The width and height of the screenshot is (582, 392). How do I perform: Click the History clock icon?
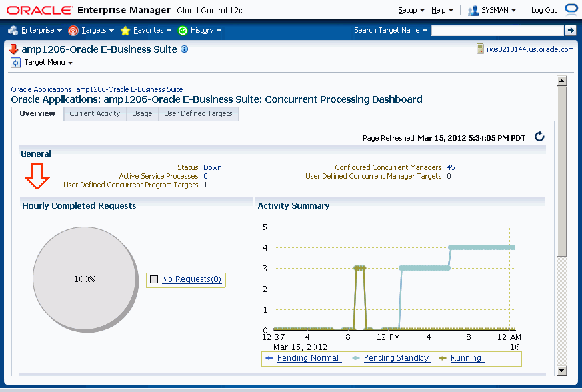click(183, 31)
